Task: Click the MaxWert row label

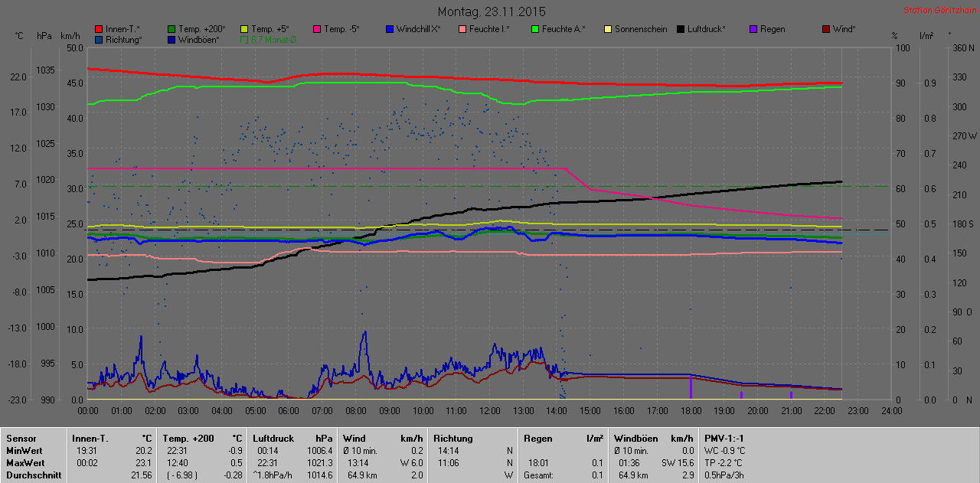Action: (x=25, y=463)
